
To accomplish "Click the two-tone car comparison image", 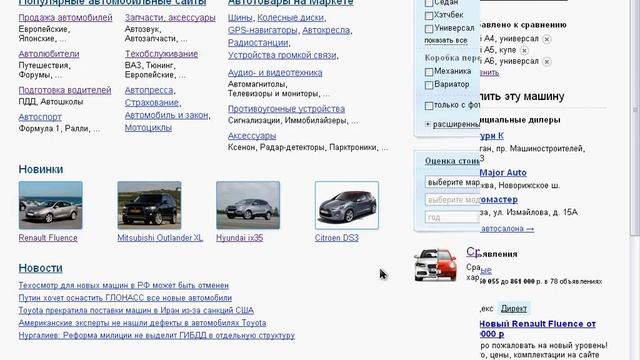I will [435, 264].
